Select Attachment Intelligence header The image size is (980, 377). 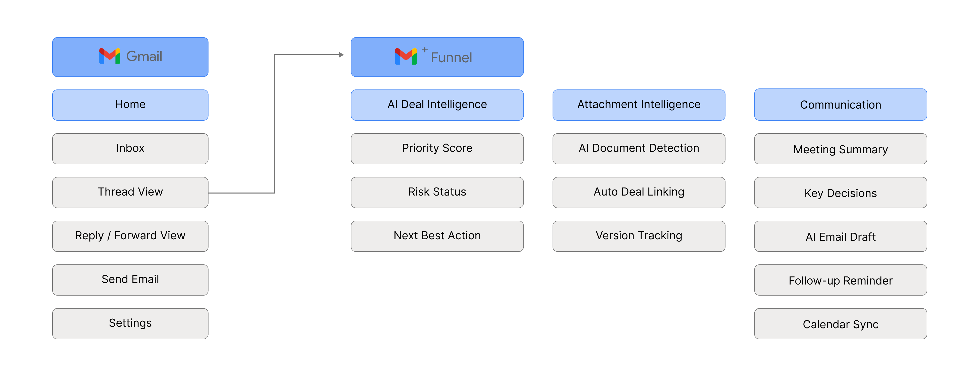pyautogui.click(x=638, y=105)
